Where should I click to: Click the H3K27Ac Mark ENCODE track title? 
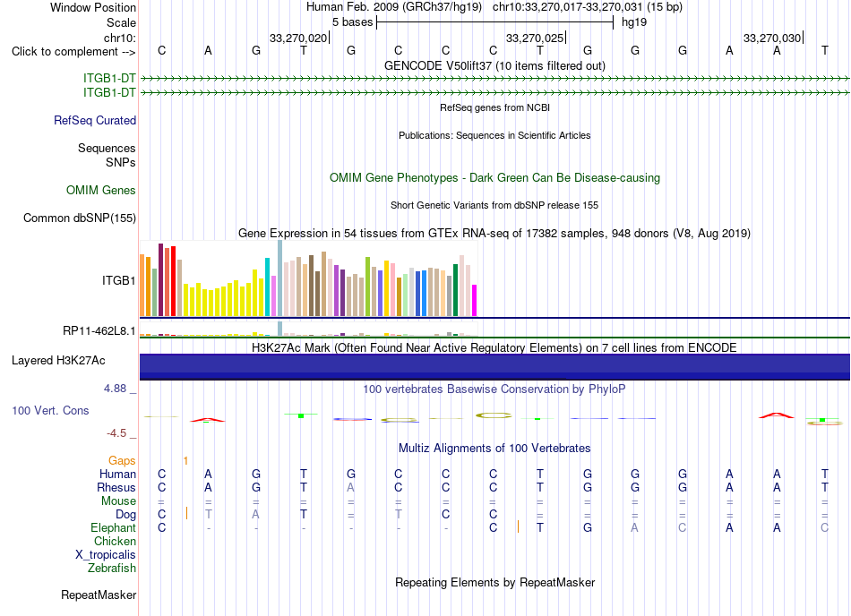pos(494,347)
